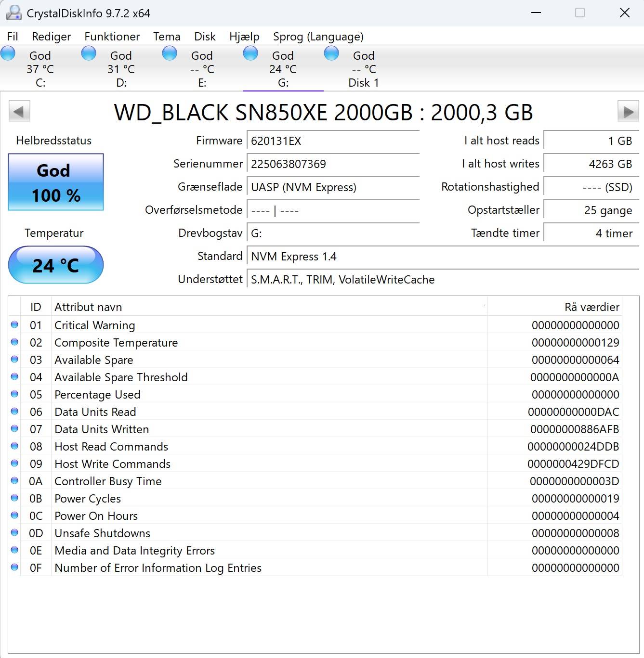
Task: Click the blue dot for Media and Data Integrity Errors
Action: [14, 550]
